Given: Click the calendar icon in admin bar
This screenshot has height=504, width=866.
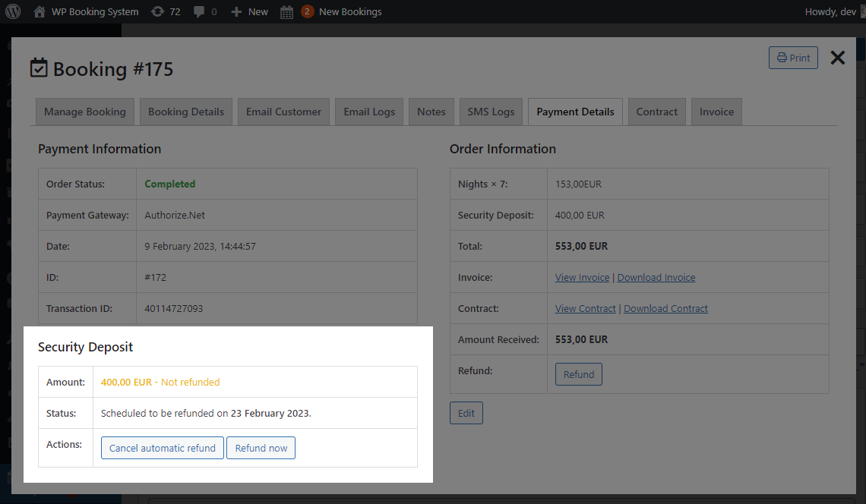Looking at the screenshot, I should click(x=286, y=11).
